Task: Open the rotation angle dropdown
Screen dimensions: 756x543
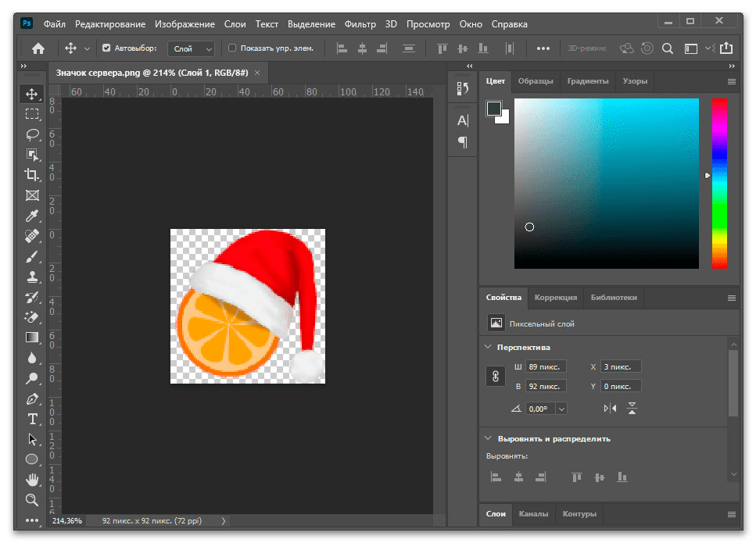Action: click(x=562, y=409)
